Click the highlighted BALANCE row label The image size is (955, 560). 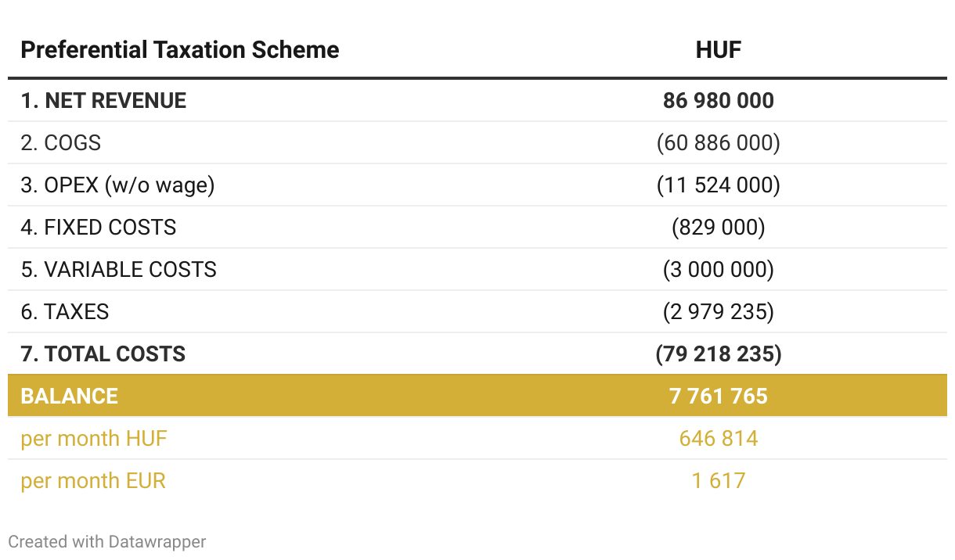point(70,396)
